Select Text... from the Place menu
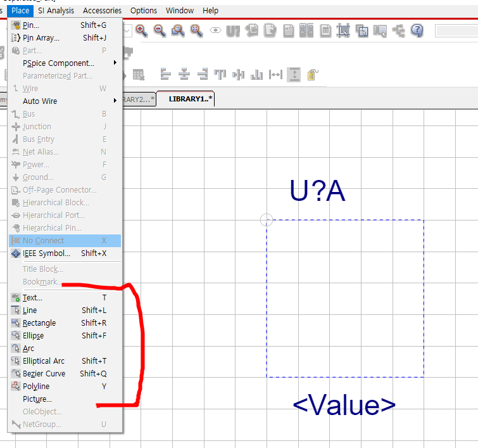This screenshot has height=448, width=478. coord(65,298)
